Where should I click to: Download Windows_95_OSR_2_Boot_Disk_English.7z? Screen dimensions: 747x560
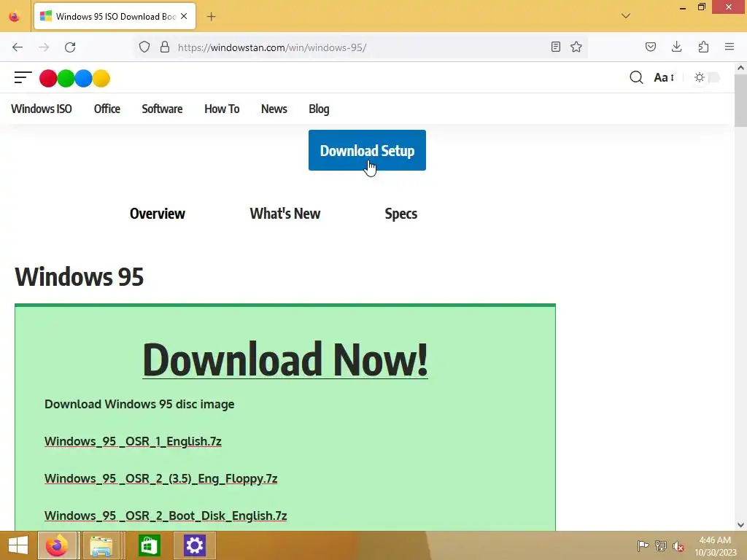point(166,516)
